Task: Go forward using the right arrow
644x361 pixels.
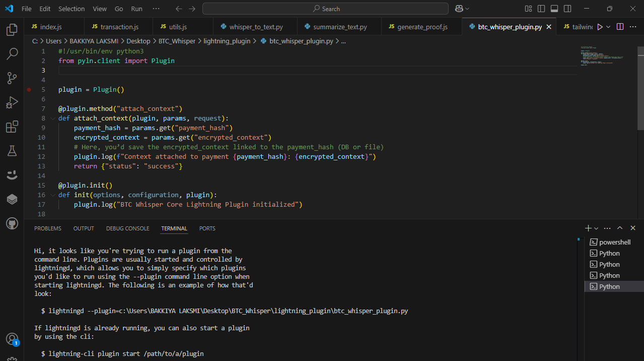Action: click(x=192, y=9)
